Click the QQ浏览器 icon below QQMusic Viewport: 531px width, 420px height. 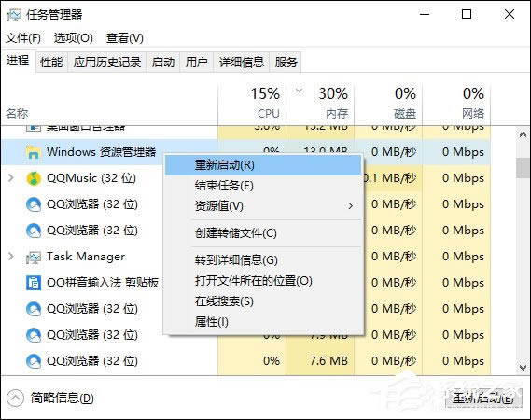(34, 204)
